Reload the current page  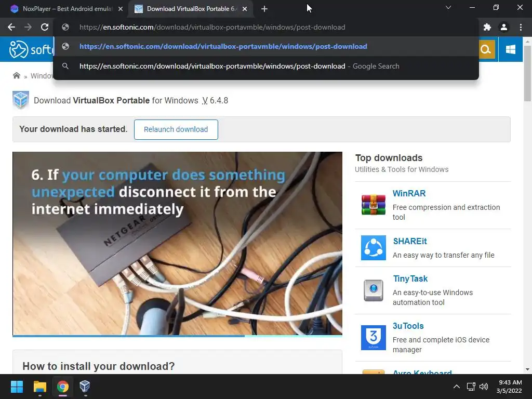click(45, 27)
